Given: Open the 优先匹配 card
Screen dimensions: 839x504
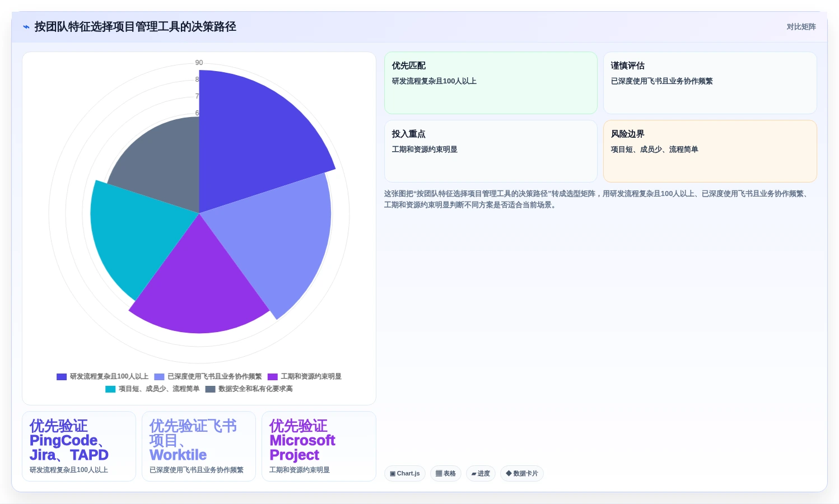Looking at the screenshot, I should [491, 83].
